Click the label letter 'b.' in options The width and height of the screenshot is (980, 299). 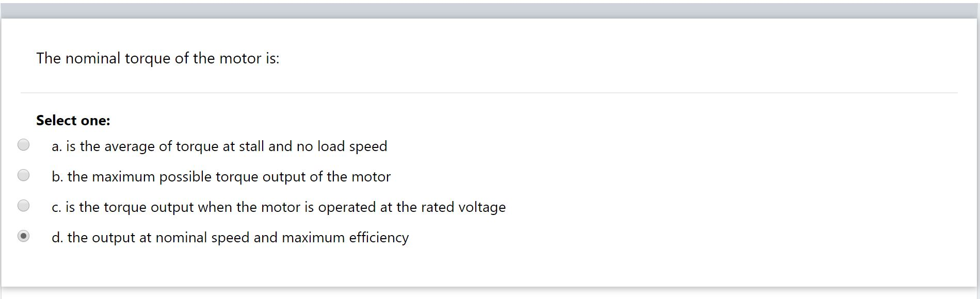point(57,176)
